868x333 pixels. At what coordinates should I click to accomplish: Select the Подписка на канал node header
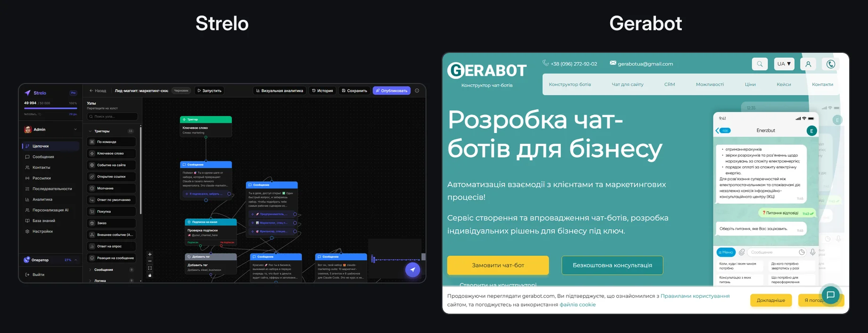point(211,222)
